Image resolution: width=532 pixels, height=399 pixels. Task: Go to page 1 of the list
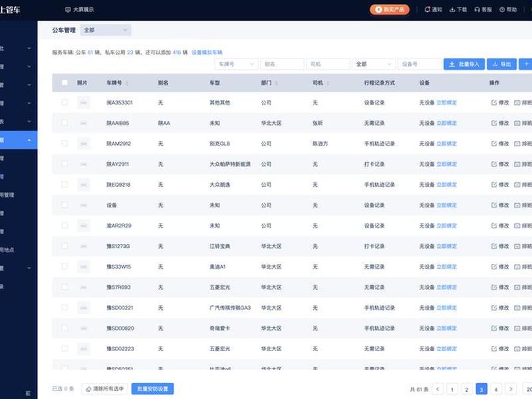coord(452,389)
